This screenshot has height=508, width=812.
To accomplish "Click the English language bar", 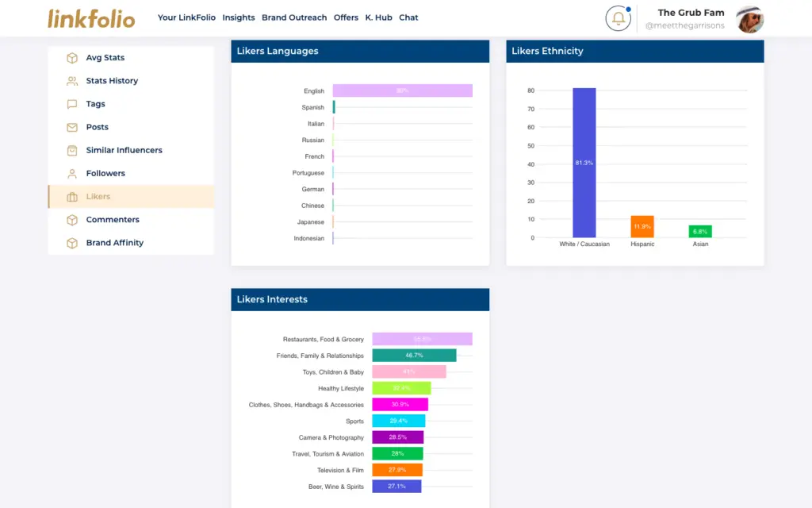I will [x=402, y=90].
